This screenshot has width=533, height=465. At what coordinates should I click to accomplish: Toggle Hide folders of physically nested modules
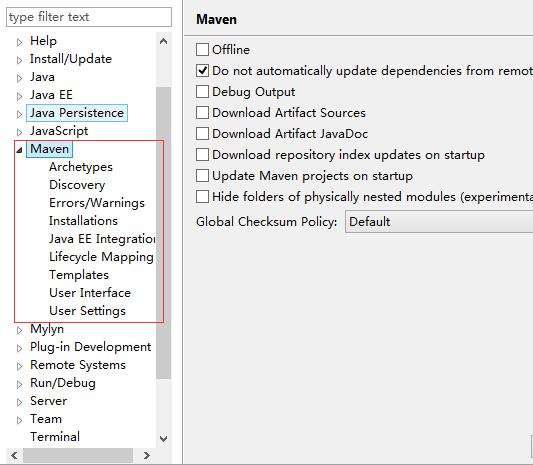point(202,197)
